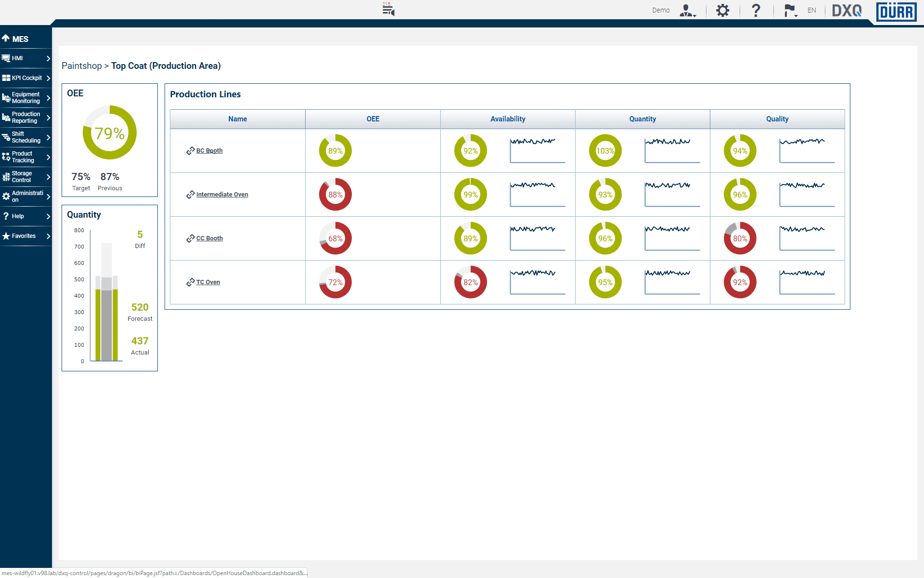The width and height of the screenshot is (924, 578).
Task: Expand the KPI Cockpit submenu arrow
Action: coord(48,78)
